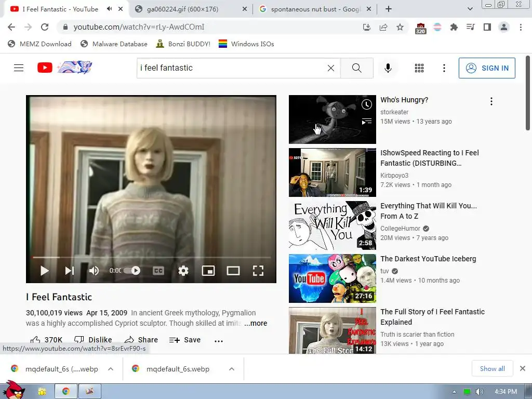Viewport: 532px width, 399px height.
Task: Open IShowSpeed Reacting video thumbnail
Action: pos(332,172)
